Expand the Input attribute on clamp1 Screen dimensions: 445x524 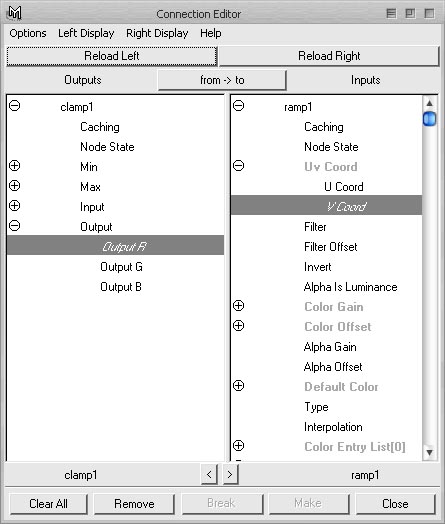14,206
